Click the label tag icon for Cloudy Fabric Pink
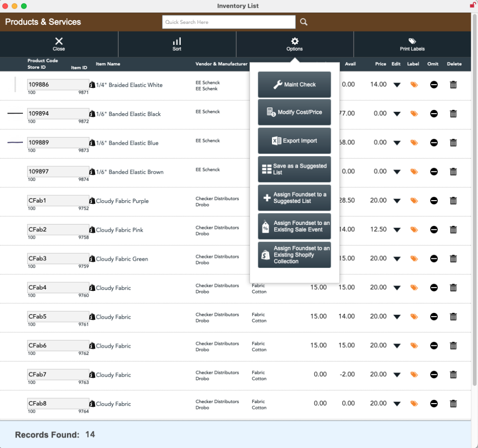Image resolution: width=478 pixels, height=448 pixels. coord(413,230)
